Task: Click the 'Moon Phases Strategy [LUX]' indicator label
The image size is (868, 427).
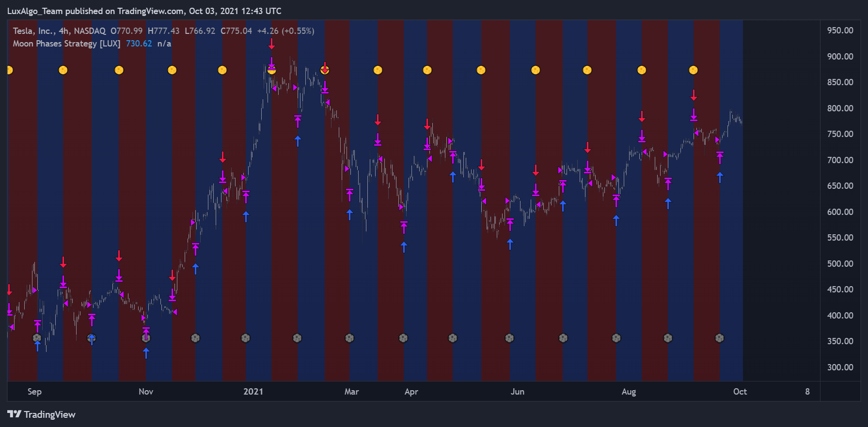Action: point(66,44)
